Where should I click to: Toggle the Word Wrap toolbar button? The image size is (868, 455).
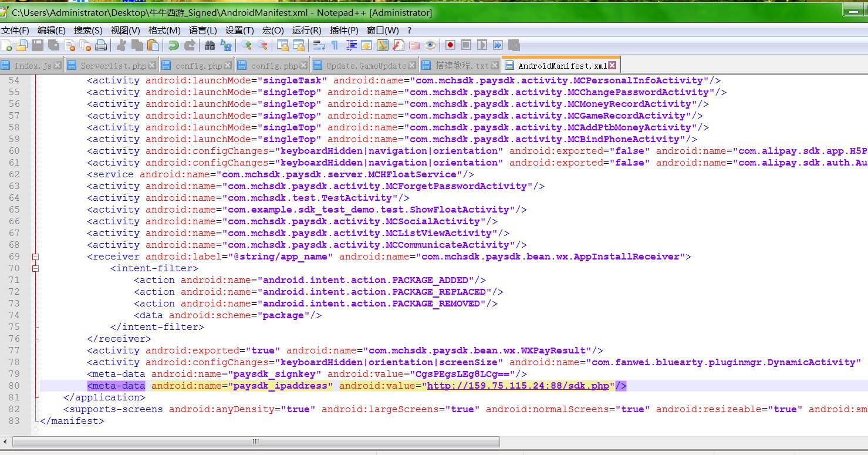319,45
